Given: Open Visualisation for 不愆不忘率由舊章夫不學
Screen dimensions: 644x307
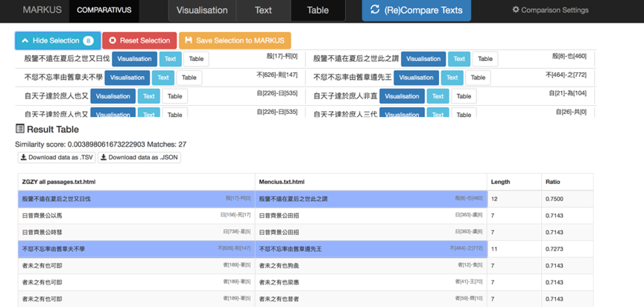Looking at the screenshot, I should pos(127,77).
